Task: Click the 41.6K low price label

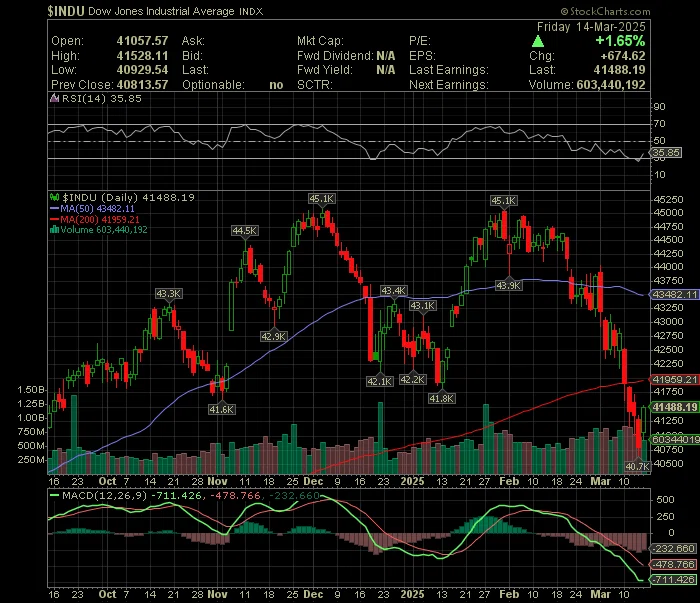Action: click(x=221, y=409)
